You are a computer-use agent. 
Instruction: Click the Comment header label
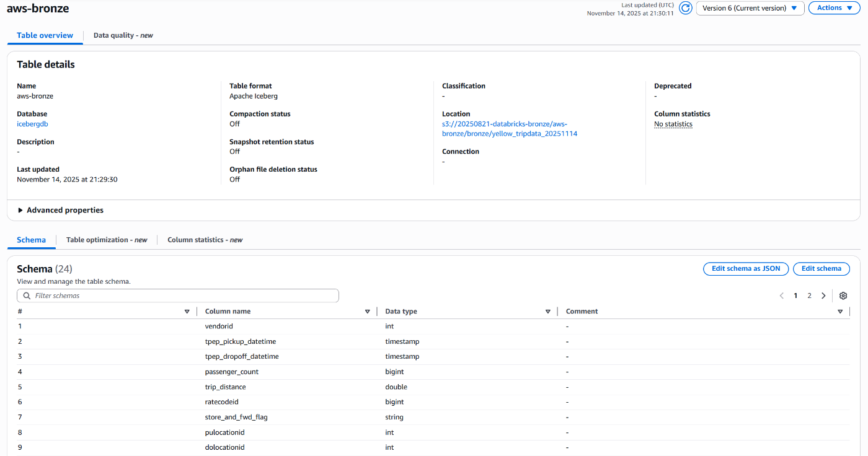point(582,312)
